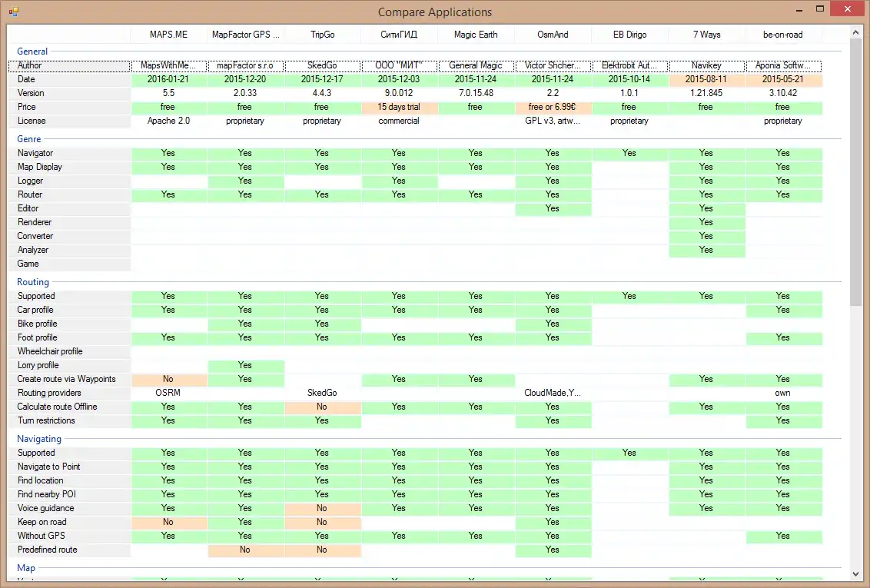
Task: Click the scrollbar down arrow
Action: pyautogui.click(x=855, y=575)
